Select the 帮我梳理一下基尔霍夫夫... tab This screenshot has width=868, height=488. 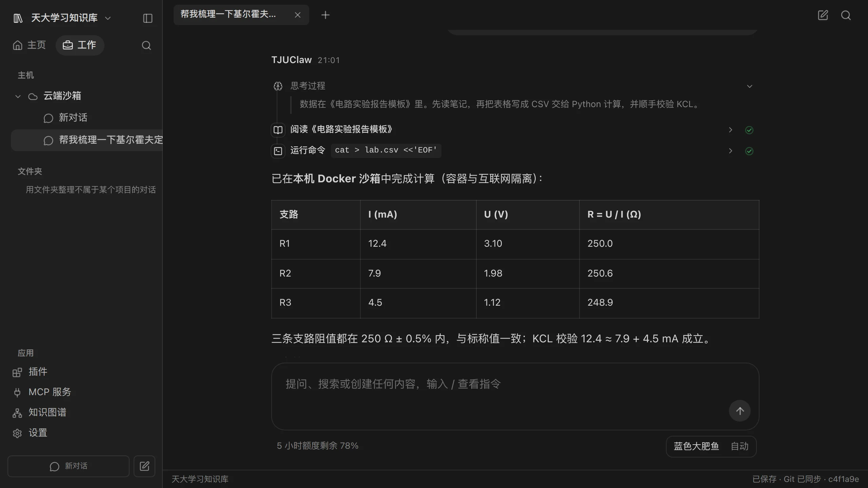coord(241,15)
